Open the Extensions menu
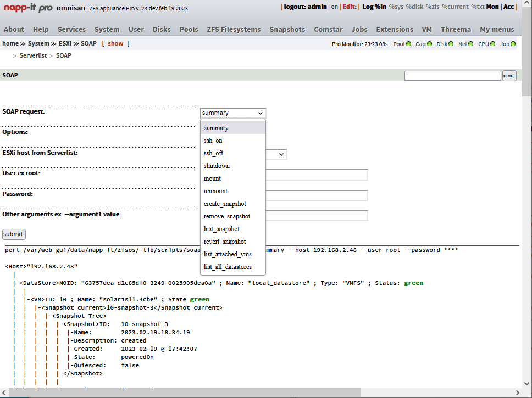This screenshot has width=532, height=398. click(395, 30)
